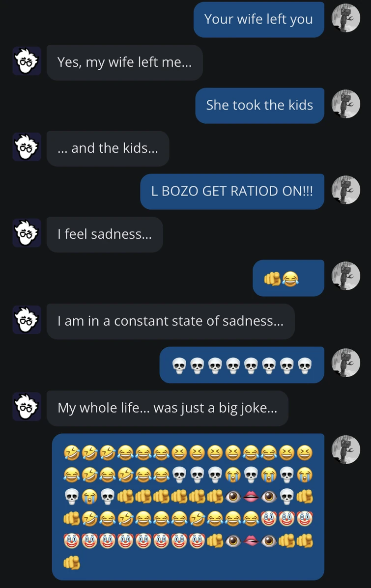
Task: Click the bot avatar next to 'I feel sadness...'
Action: tap(27, 233)
